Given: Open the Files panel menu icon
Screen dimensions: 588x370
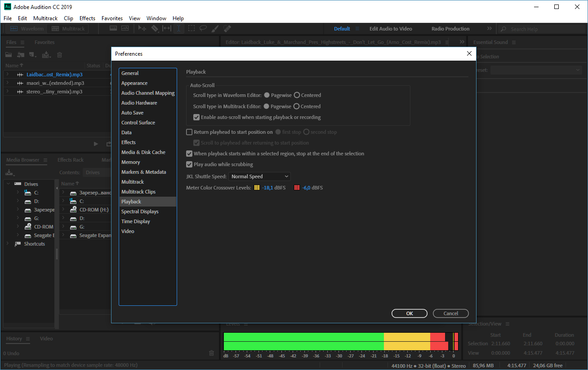Looking at the screenshot, I should click(x=23, y=42).
